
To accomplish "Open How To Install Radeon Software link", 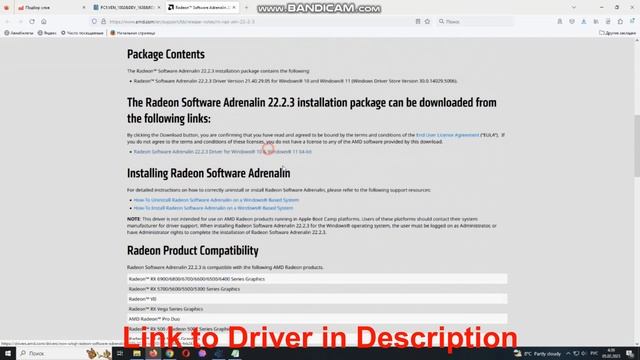I will coord(213,208).
